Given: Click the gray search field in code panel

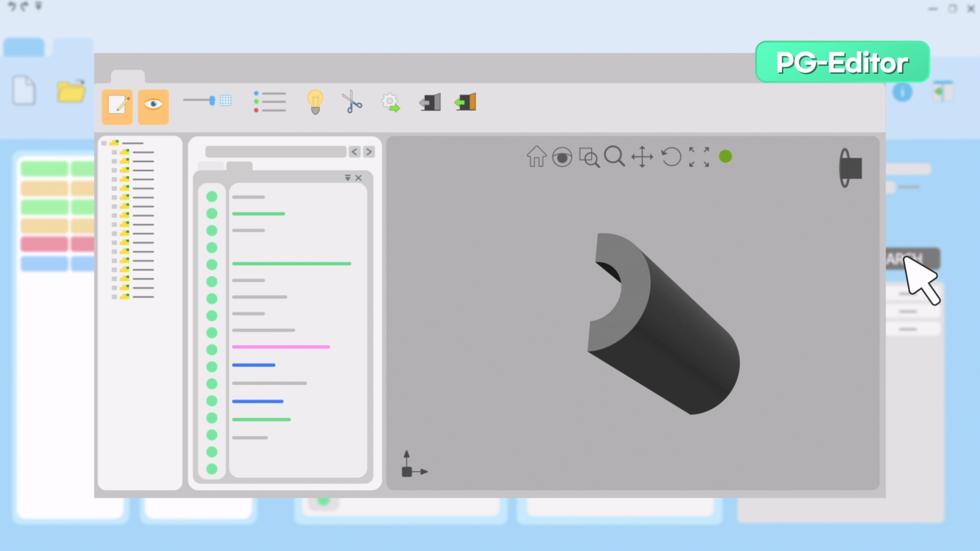Looking at the screenshot, I should click(276, 152).
